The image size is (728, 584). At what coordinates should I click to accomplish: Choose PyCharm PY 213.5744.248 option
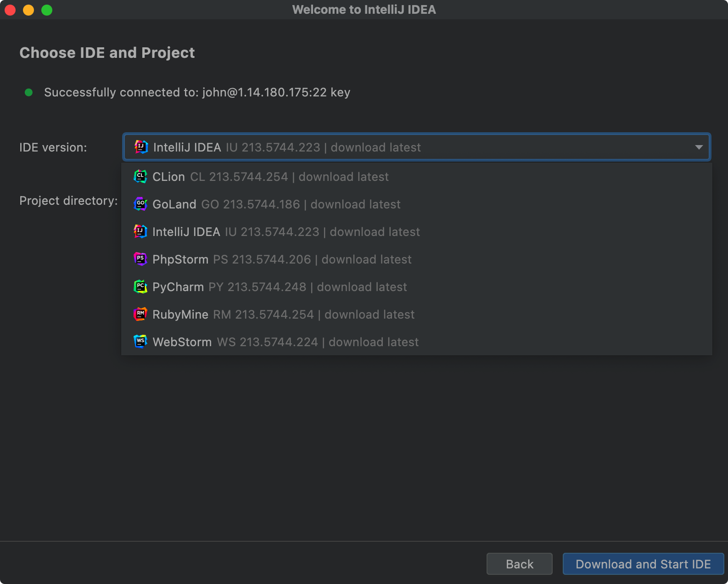point(417,287)
